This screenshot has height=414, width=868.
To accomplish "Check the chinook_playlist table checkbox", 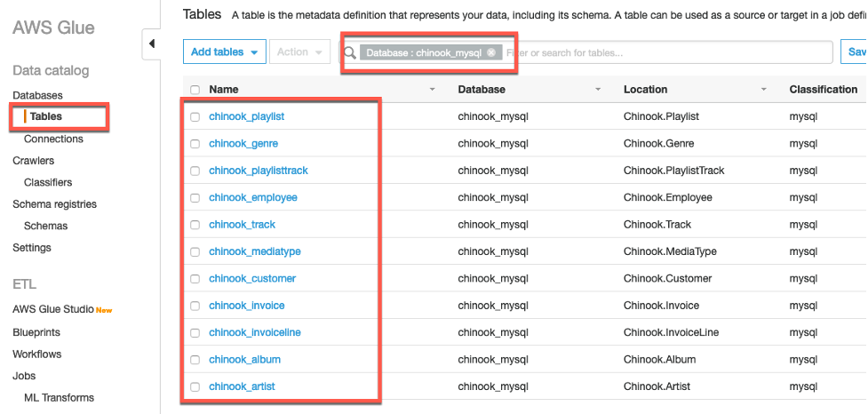I will coord(195,116).
